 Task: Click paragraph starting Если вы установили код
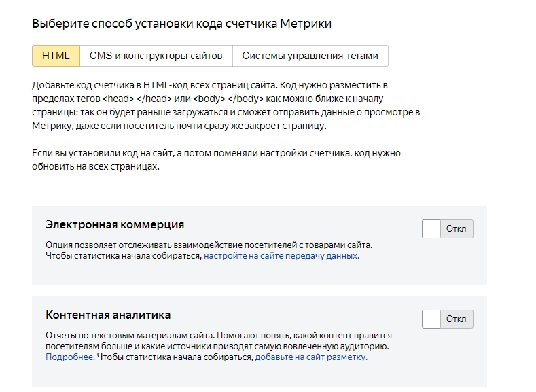pos(217,160)
